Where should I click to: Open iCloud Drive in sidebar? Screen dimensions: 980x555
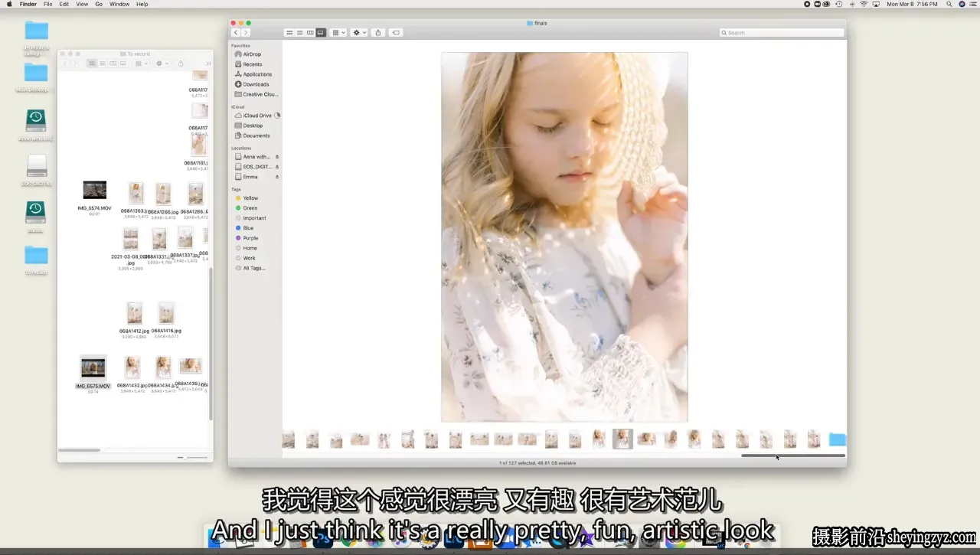(x=257, y=116)
